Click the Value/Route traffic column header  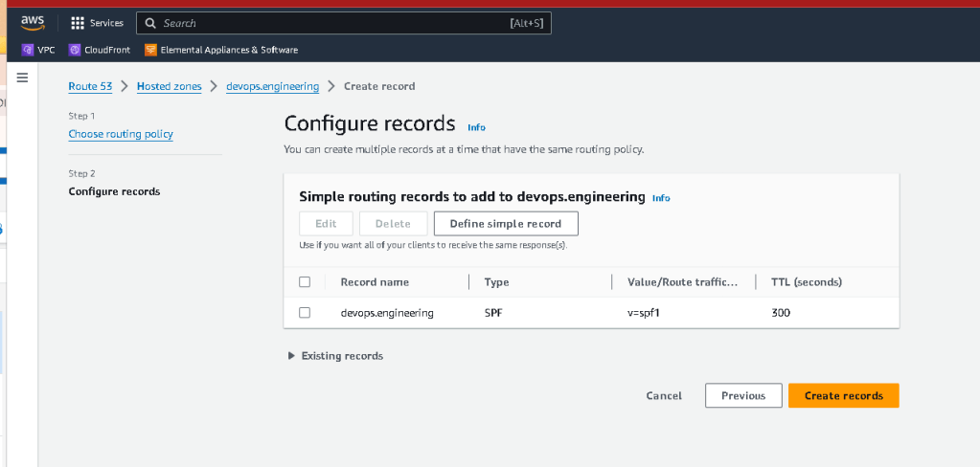coord(682,282)
